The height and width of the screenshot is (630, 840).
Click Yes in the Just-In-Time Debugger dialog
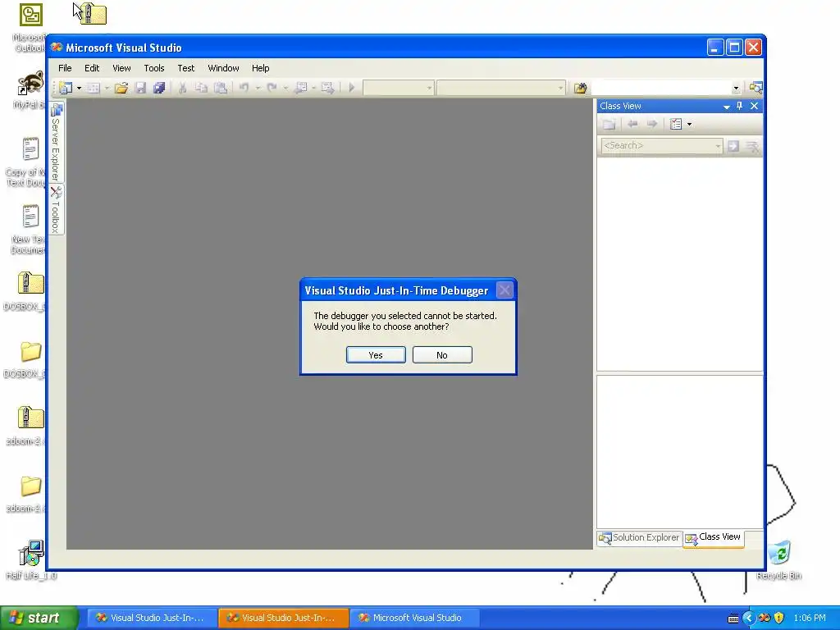tap(376, 354)
